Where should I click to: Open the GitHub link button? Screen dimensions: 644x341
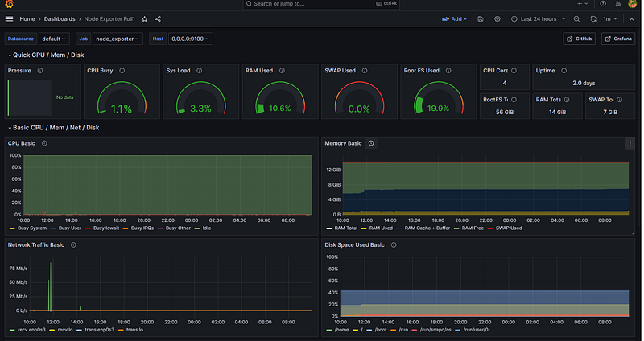click(579, 39)
